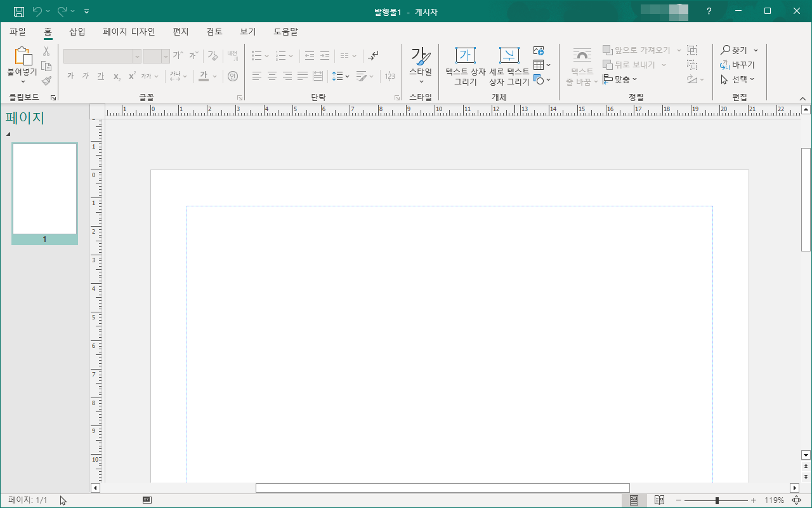This screenshot has width=812, height=508.
Task: Set paragraph alignment to left
Action: (x=257, y=76)
